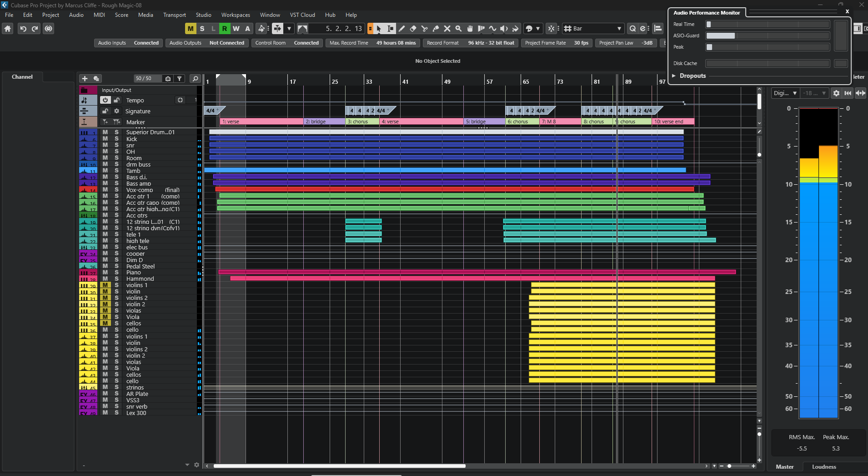Screen dimensions: 868x476
Task: Open the Digi meter scale dropdown
Action: tap(785, 93)
